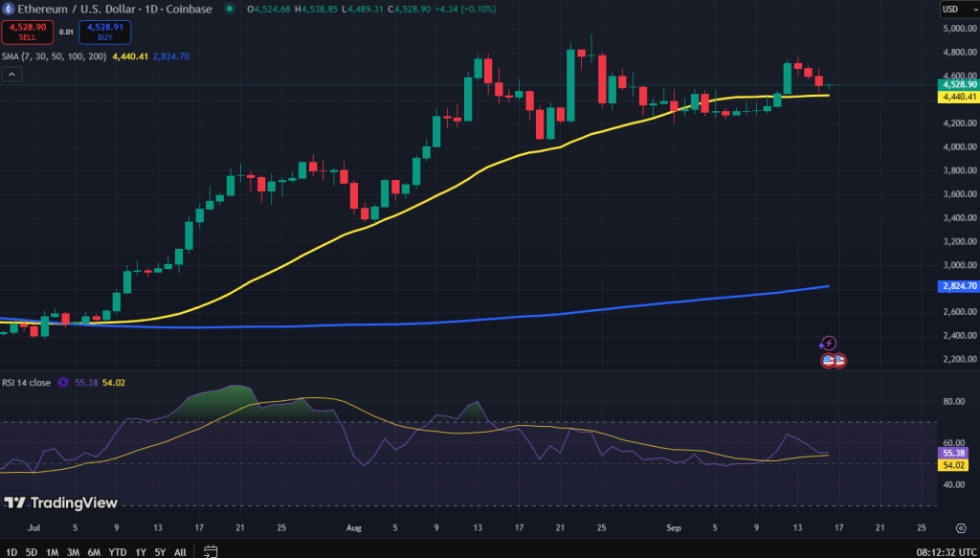Click the 0.01 spread value between quotes
This screenshot has height=558, width=980.
point(65,32)
